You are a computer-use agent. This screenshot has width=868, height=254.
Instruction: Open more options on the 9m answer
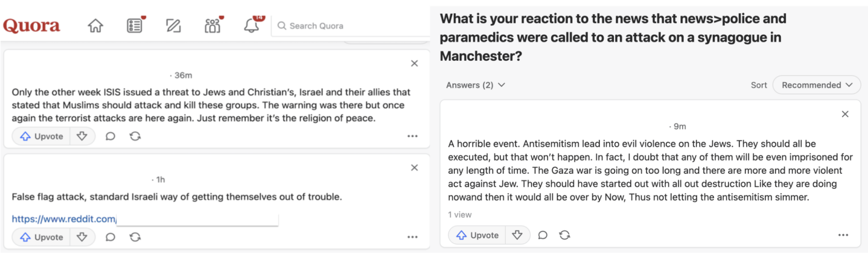tap(843, 235)
